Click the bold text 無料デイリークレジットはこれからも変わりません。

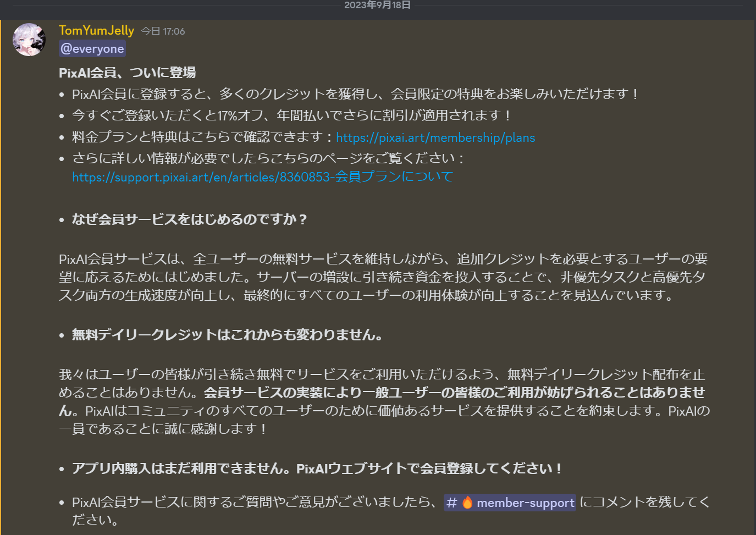tap(228, 335)
